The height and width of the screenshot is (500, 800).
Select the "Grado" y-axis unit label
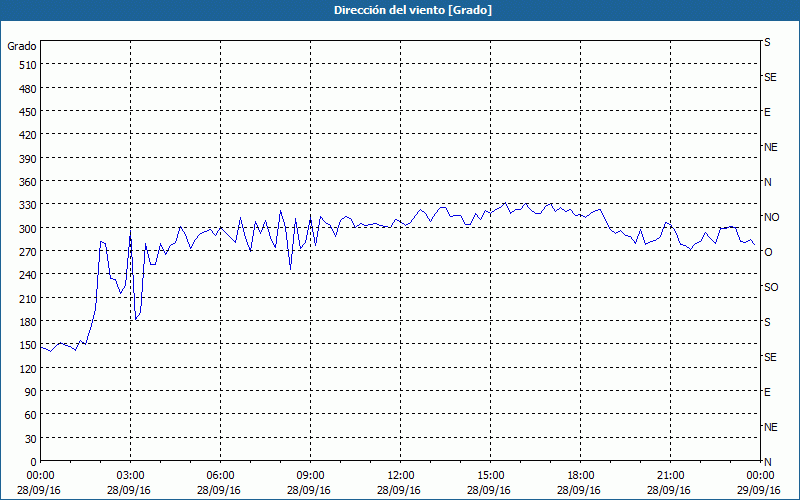22,46
